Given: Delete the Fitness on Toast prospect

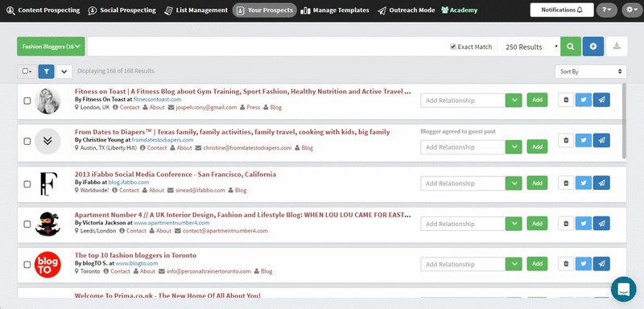Looking at the screenshot, I should tap(566, 100).
